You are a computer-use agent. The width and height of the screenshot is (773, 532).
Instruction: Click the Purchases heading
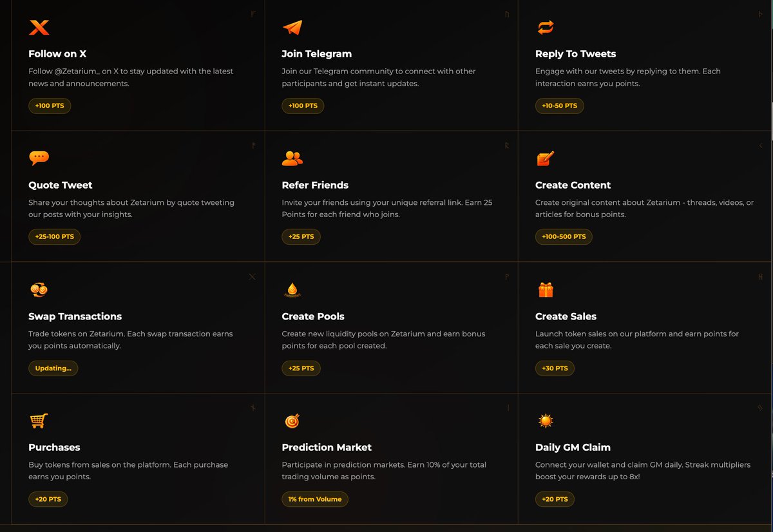(54, 447)
